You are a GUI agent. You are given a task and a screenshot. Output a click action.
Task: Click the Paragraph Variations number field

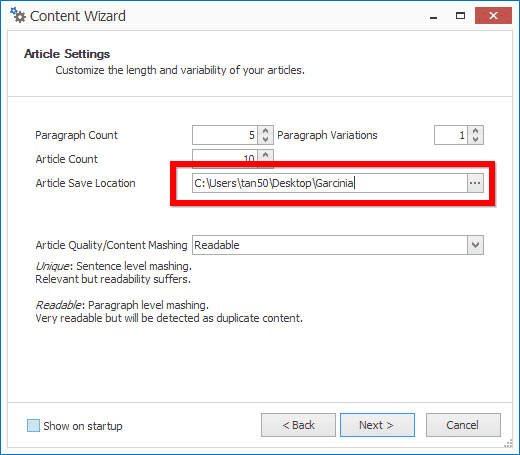[451, 135]
